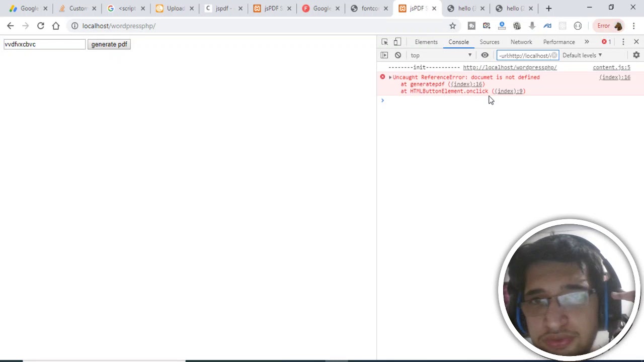
Task: Open DevTools three-dot customize menu
Action: pos(623,42)
